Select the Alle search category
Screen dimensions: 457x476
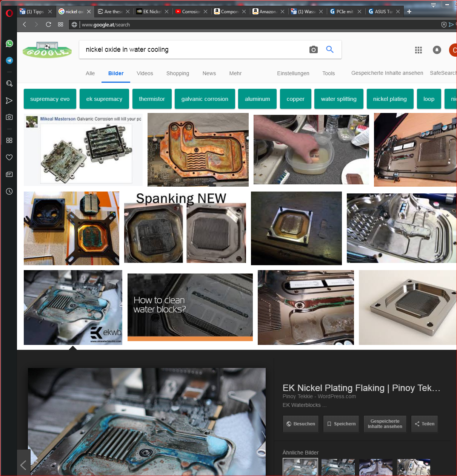[90, 73]
